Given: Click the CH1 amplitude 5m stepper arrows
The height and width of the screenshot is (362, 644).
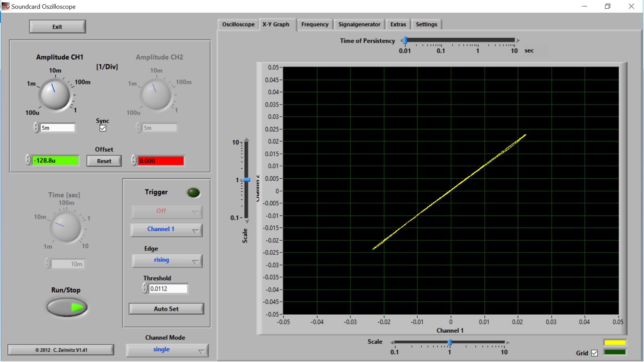Looking at the screenshot, I should 36,128.
